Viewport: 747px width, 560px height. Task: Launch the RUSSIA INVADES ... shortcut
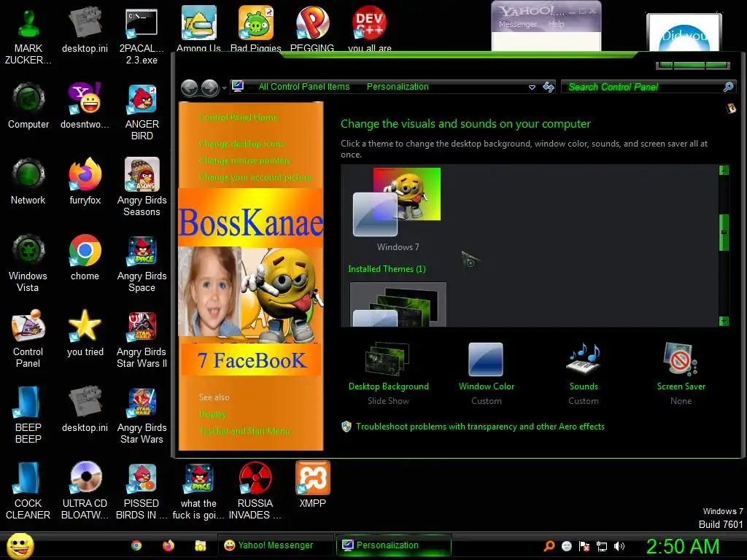click(255, 491)
